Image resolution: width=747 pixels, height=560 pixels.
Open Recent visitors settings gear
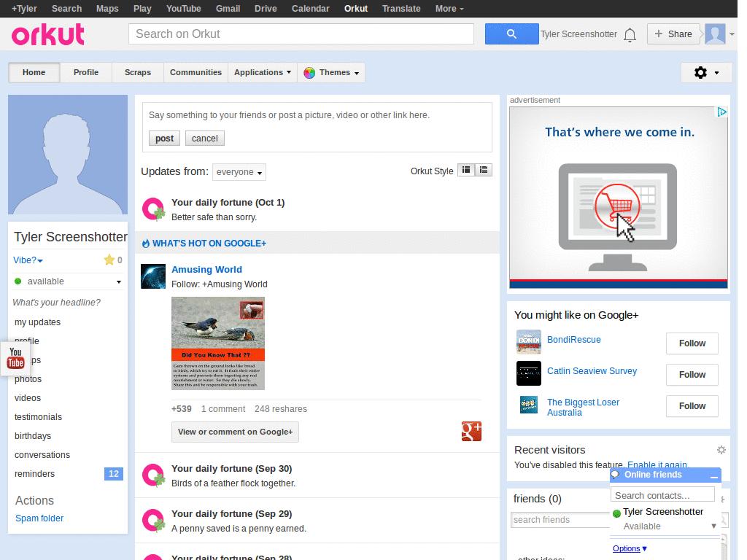point(721,449)
